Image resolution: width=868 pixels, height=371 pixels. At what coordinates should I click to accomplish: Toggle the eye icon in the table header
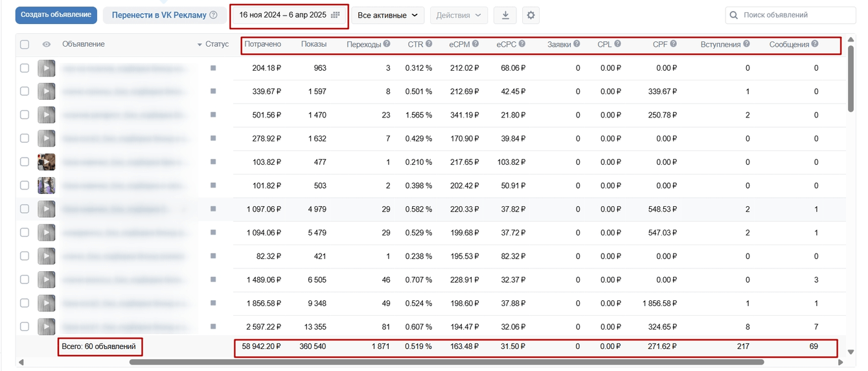47,45
